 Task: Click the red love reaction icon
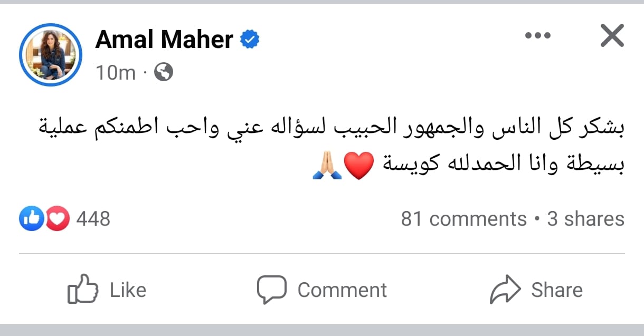58,218
